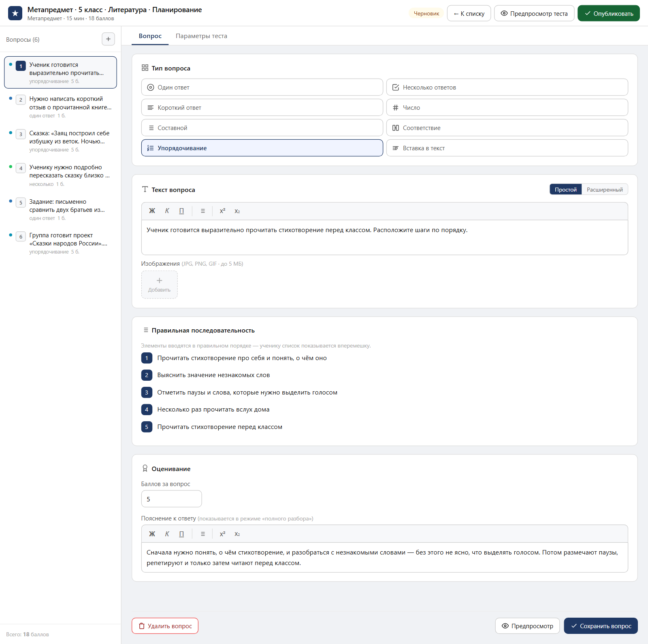Select question type Один ответ
Image resolution: width=648 pixels, height=644 pixels.
coord(262,87)
